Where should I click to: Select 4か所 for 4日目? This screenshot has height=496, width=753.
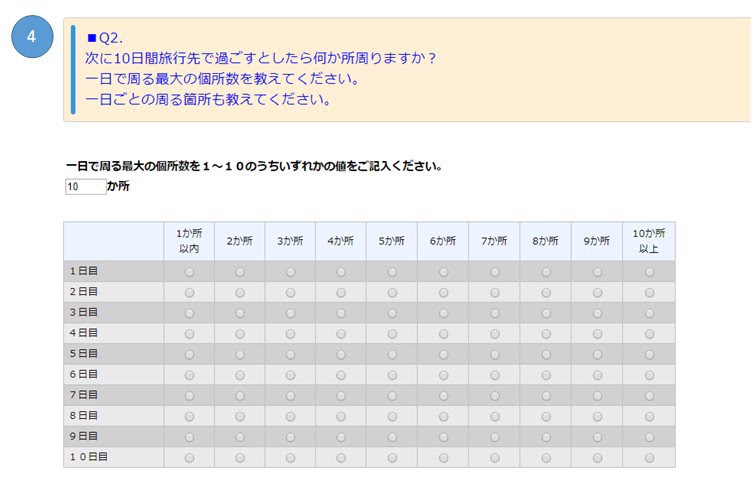click(x=340, y=334)
